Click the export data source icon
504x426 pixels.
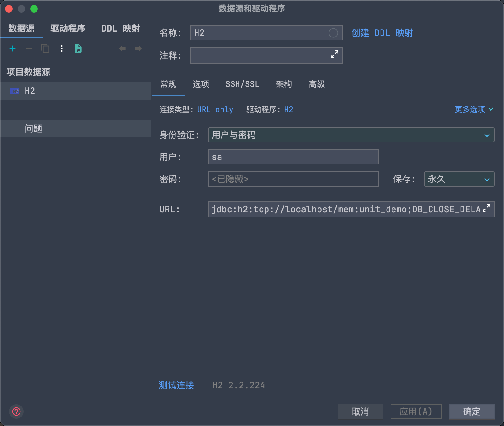[x=78, y=49]
